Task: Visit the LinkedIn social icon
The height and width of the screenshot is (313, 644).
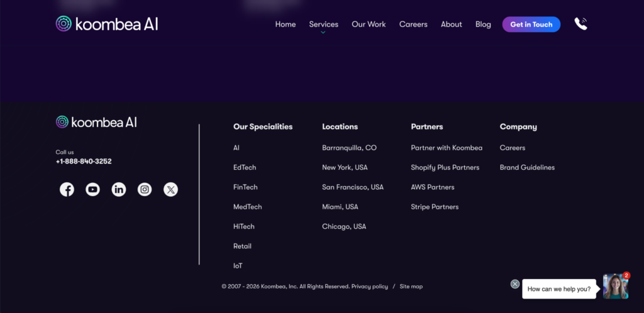Action: click(x=119, y=189)
